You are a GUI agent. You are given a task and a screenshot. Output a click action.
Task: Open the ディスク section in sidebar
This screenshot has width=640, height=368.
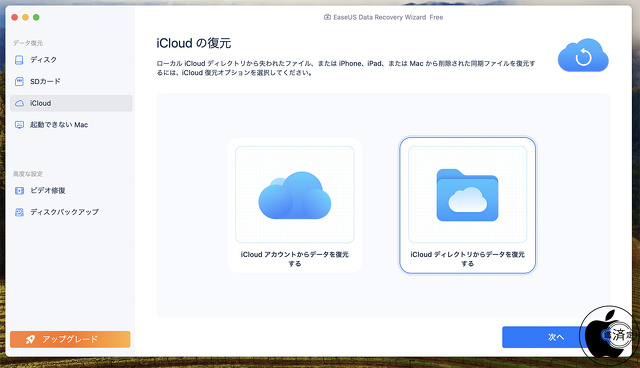(71, 60)
